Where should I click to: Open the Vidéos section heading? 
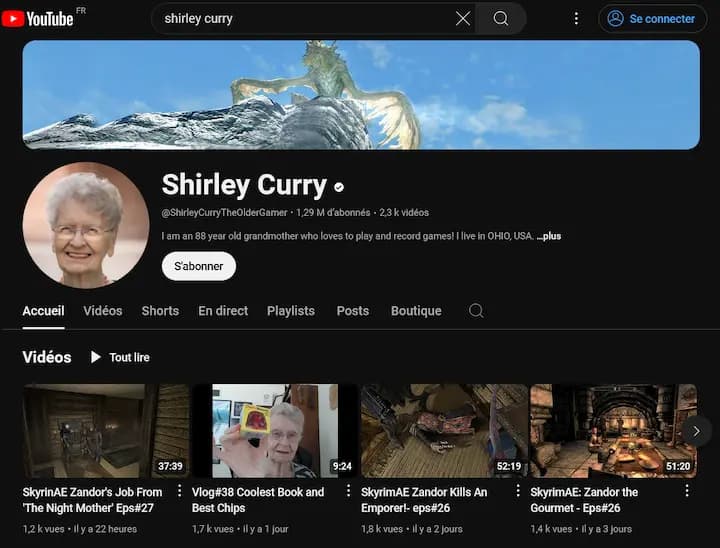coord(47,357)
